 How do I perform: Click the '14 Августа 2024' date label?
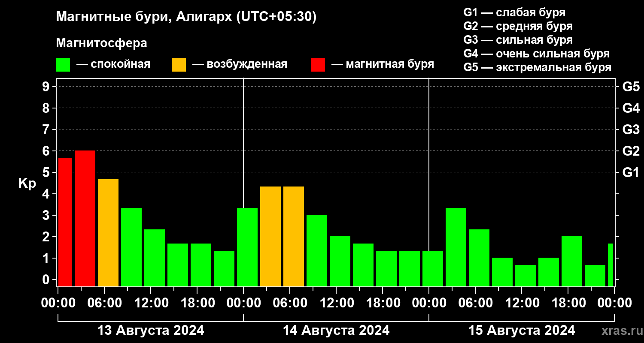[336, 331]
